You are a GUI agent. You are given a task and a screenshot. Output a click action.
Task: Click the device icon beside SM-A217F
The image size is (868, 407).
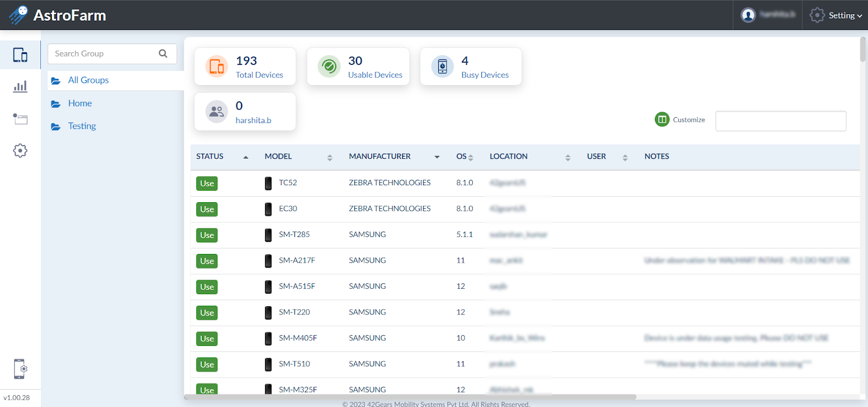(268, 261)
